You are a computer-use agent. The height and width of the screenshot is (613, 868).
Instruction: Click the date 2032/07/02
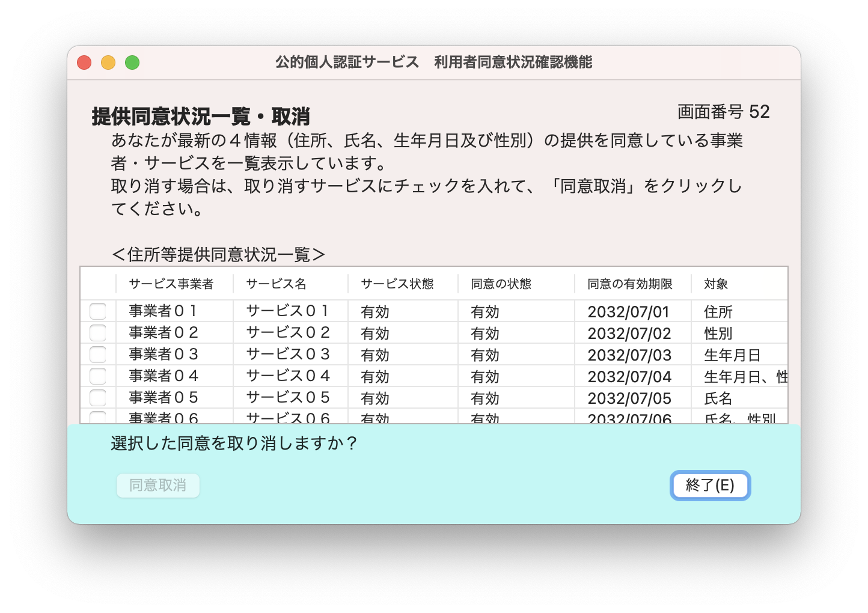(629, 334)
